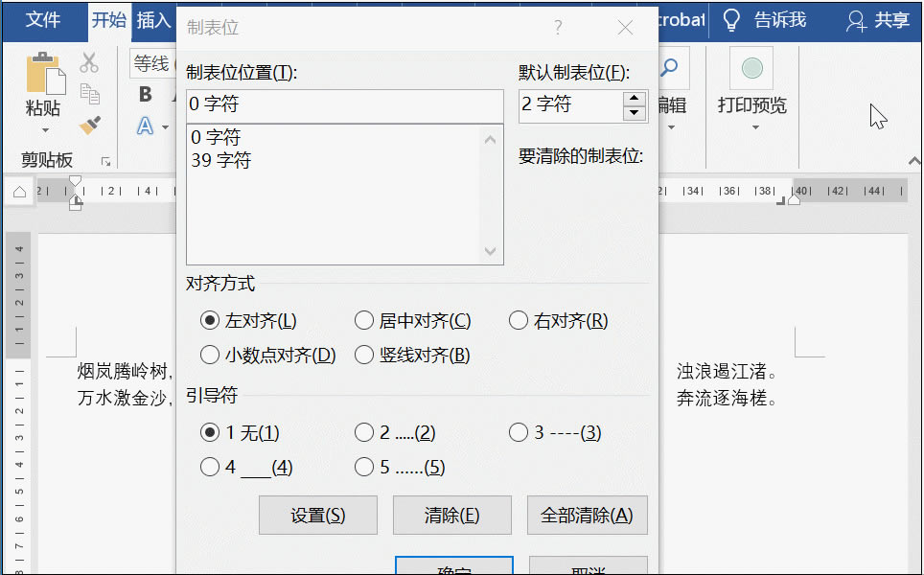Click document text 浊浪遏江渚

point(722,371)
